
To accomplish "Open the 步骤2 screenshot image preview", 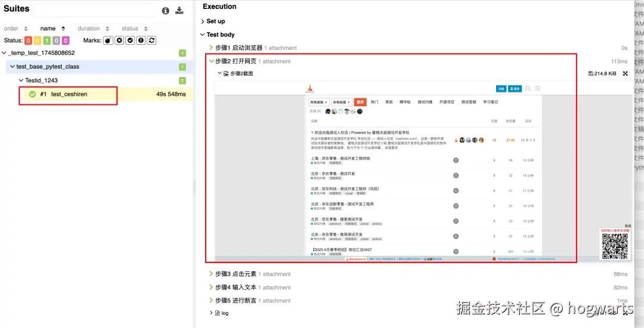I will [423, 172].
